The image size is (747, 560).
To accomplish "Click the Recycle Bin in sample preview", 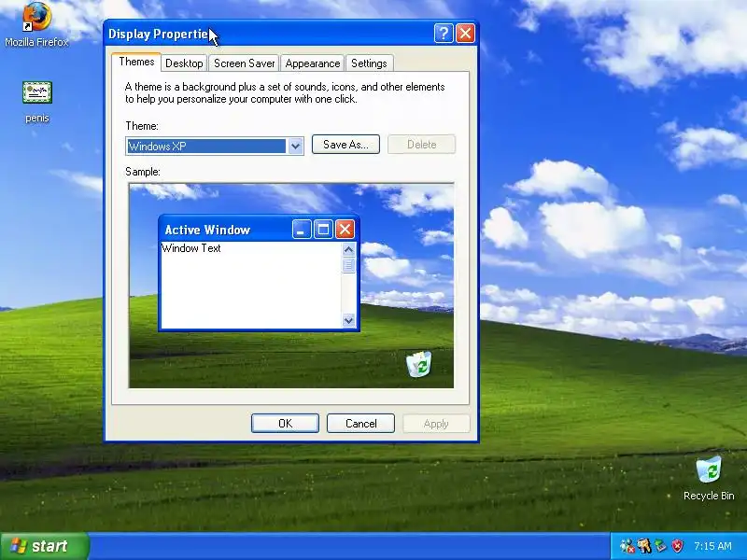I will [x=419, y=364].
